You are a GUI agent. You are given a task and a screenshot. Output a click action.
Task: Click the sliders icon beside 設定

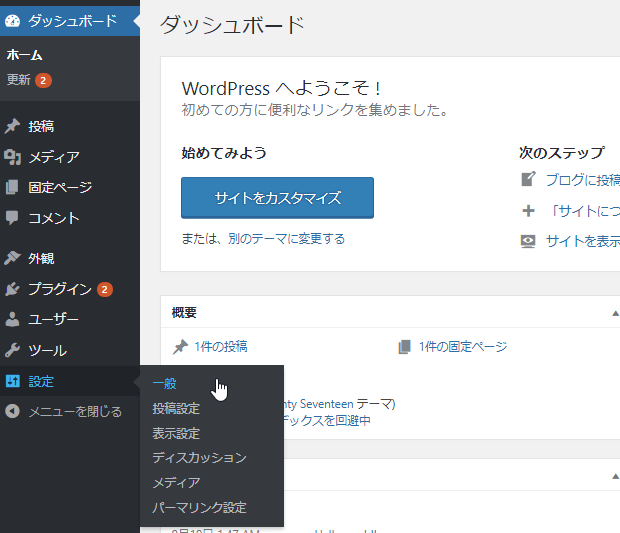(13, 381)
